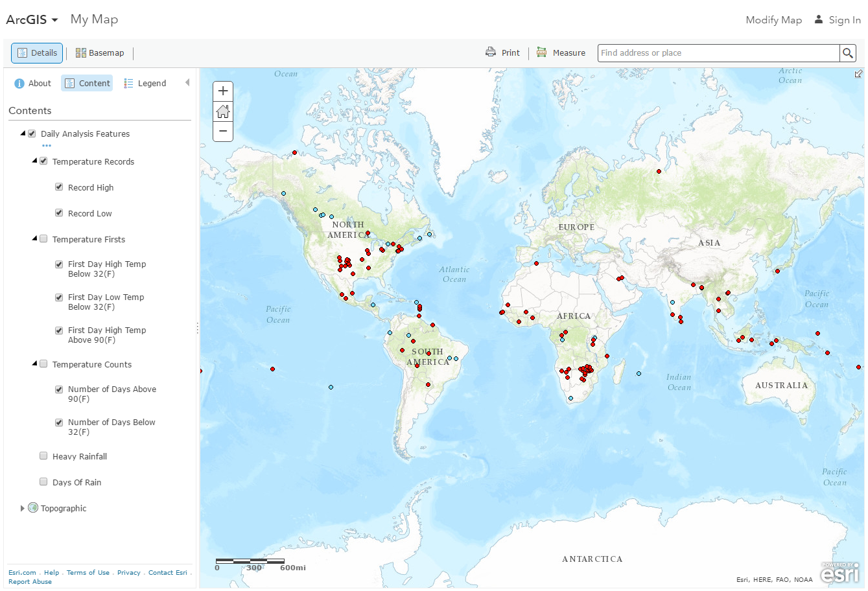Expand the Topographic basemap entry
This screenshot has height=591, width=868.
pyautogui.click(x=23, y=508)
